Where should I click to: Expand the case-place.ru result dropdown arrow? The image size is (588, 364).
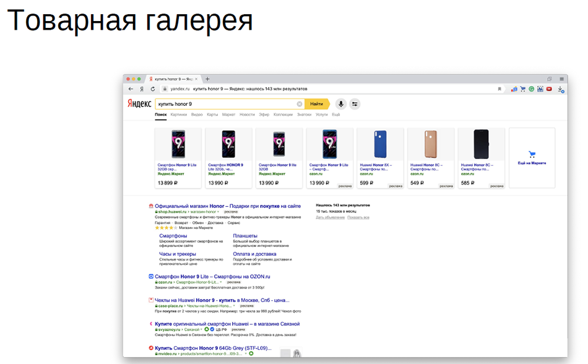tap(234, 306)
